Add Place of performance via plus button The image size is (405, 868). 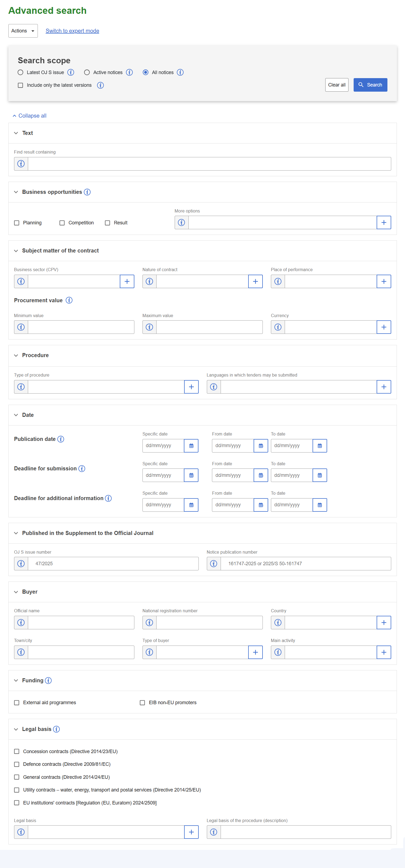[x=384, y=281]
